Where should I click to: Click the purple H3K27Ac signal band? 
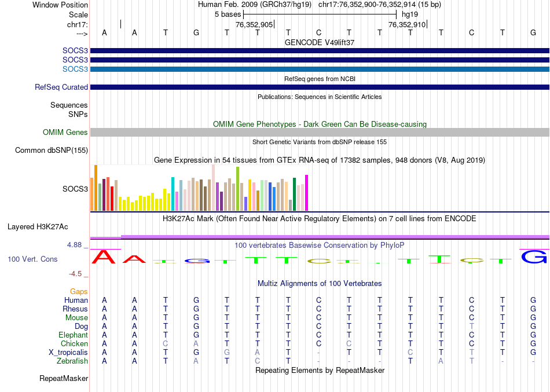tap(320, 237)
